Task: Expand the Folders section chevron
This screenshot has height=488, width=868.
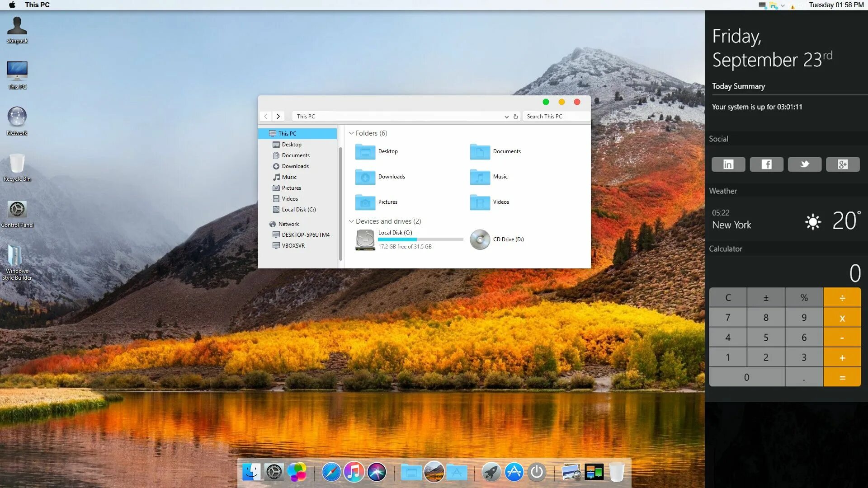Action: (x=351, y=133)
